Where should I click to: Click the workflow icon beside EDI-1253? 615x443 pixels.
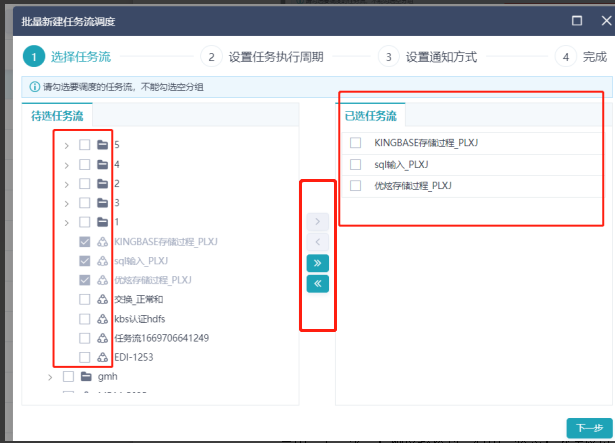click(x=102, y=357)
